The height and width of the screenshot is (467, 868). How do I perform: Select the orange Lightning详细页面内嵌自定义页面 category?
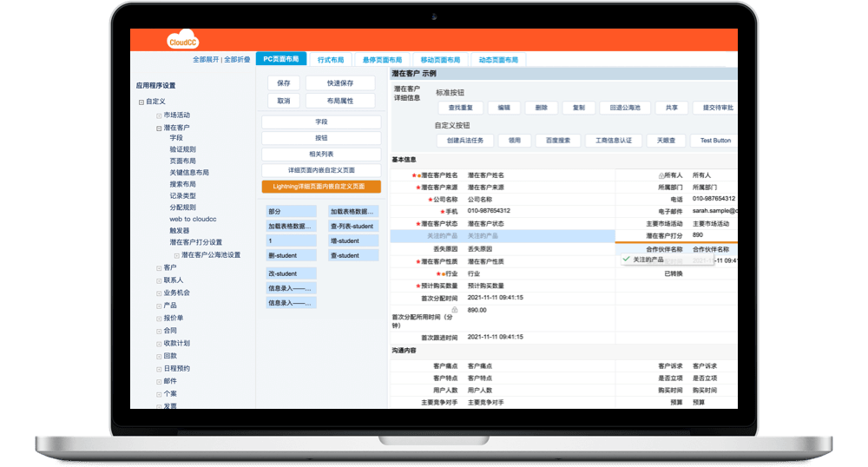(x=321, y=187)
